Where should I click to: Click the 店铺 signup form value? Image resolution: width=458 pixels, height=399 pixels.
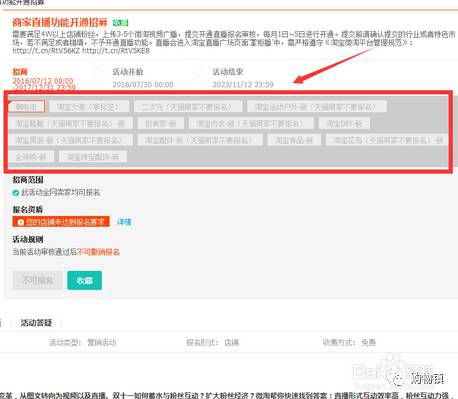(x=231, y=342)
